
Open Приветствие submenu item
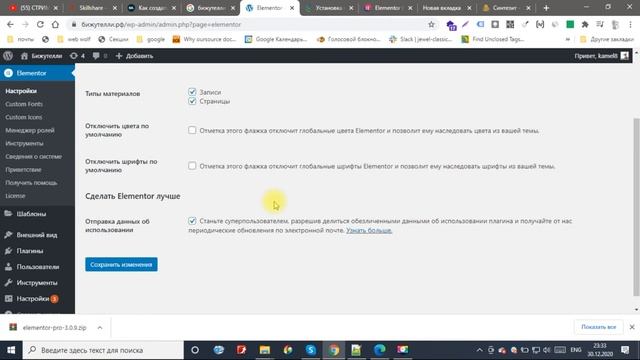tap(23, 169)
